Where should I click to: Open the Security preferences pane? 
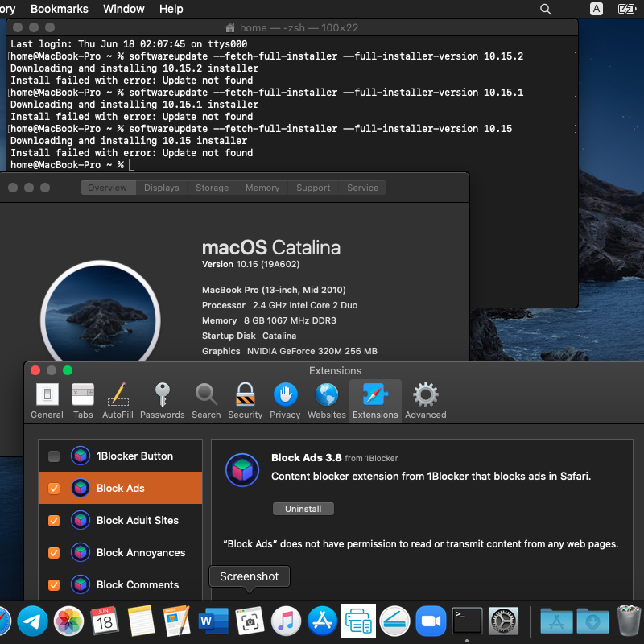tap(246, 401)
